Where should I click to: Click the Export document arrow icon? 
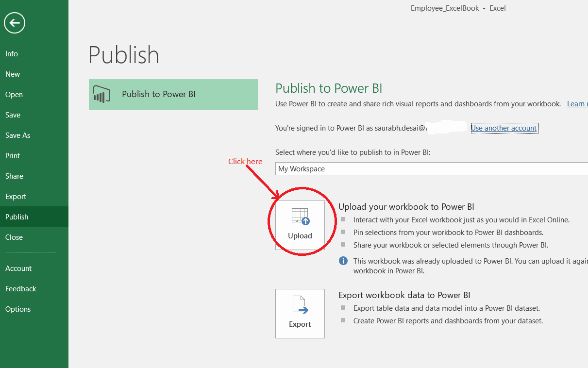[300, 305]
